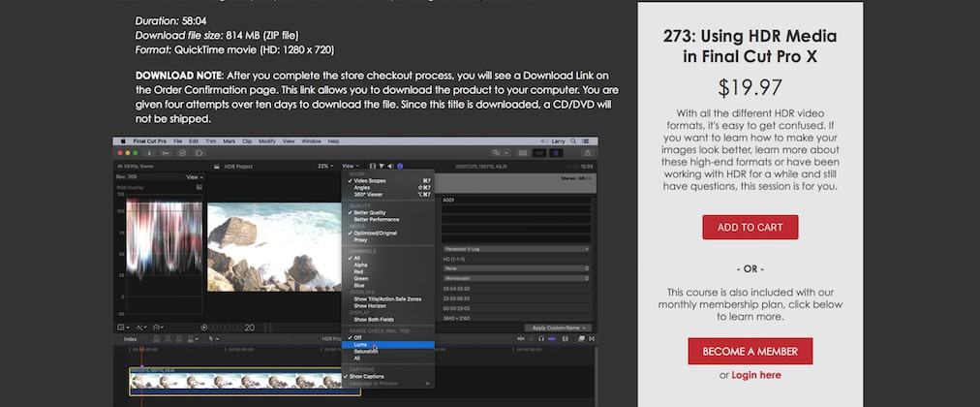
Task: Click the share icon in Final Cut toolbar
Action: coord(588,152)
